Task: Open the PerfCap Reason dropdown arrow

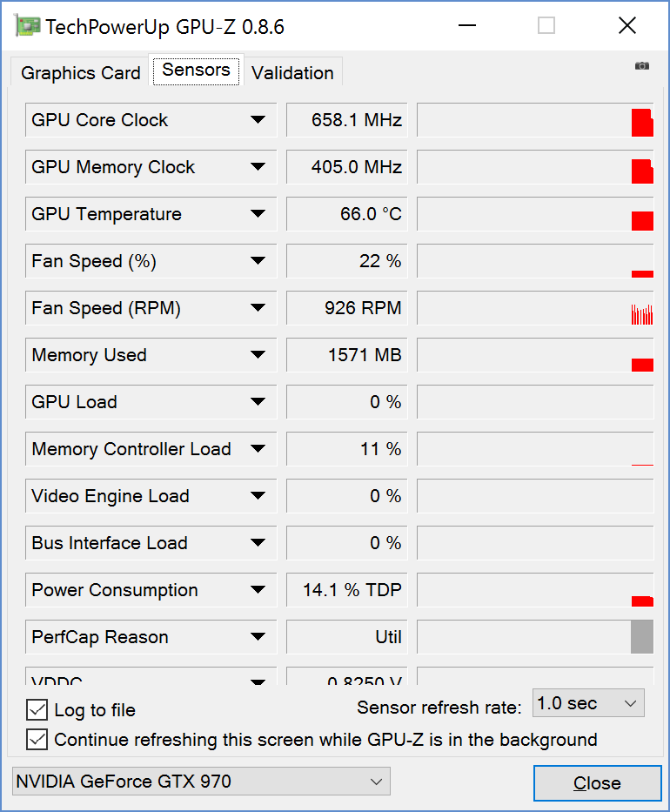Action: click(258, 636)
